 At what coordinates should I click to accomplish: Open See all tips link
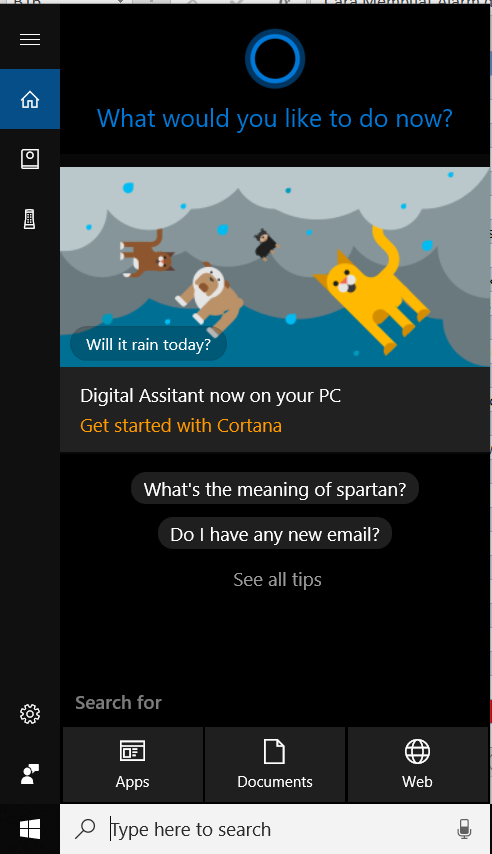277,580
